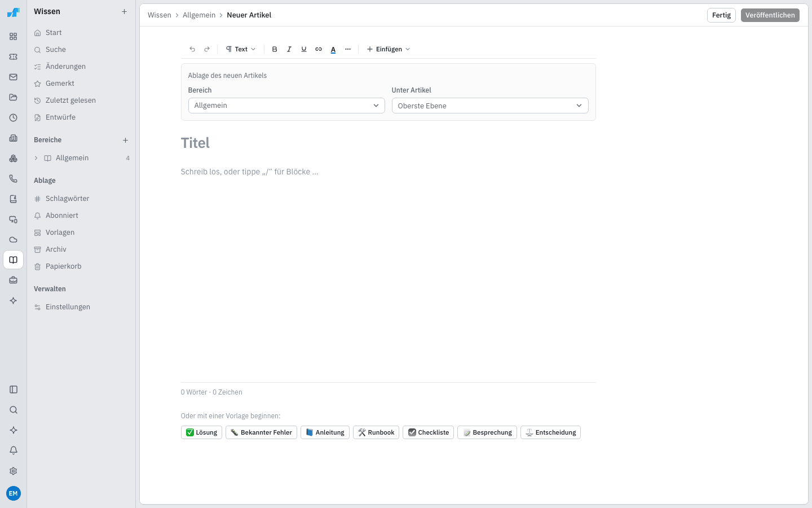Open Änderungen in the sidebar

pyautogui.click(x=81, y=67)
